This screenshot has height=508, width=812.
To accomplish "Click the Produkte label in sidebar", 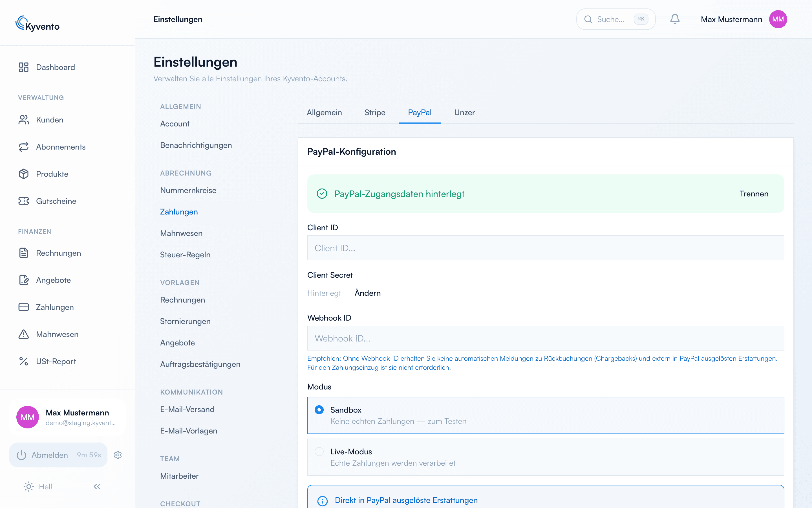I will [52, 174].
